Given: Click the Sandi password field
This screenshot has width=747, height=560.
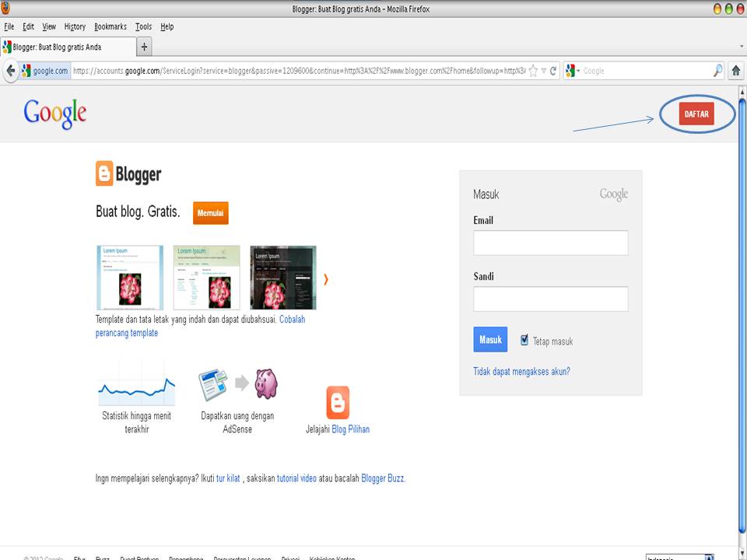Looking at the screenshot, I should tap(551, 299).
